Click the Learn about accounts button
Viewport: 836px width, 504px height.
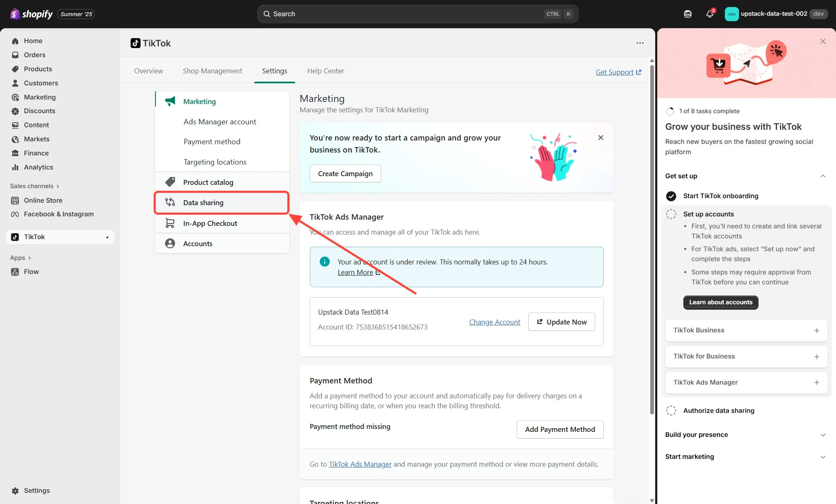(721, 303)
